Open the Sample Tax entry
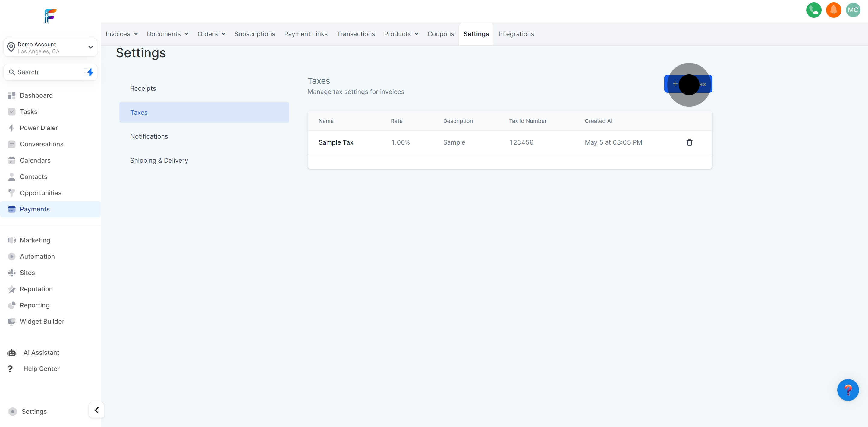This screenshot has width=868, height=427. tap(336, 142)
